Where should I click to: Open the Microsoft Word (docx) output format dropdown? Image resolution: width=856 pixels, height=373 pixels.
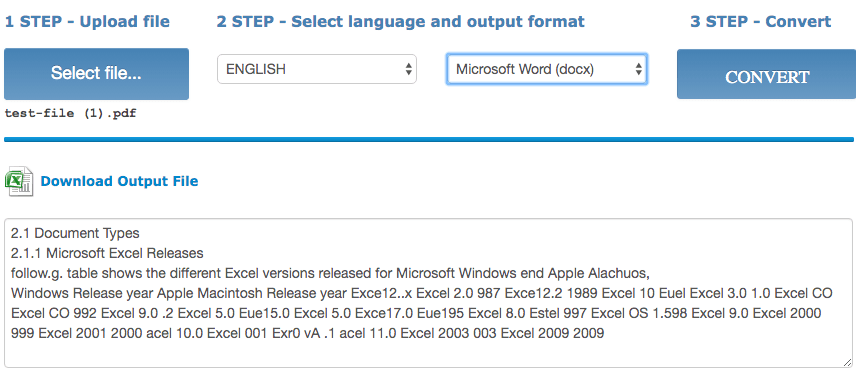(x=546, y=69)
